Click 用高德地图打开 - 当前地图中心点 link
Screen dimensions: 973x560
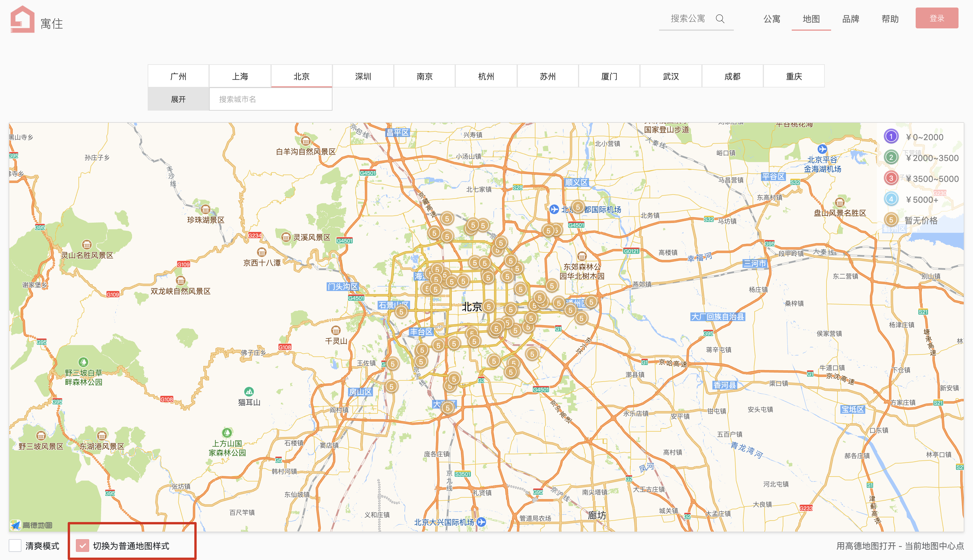[x=900, y=546]
